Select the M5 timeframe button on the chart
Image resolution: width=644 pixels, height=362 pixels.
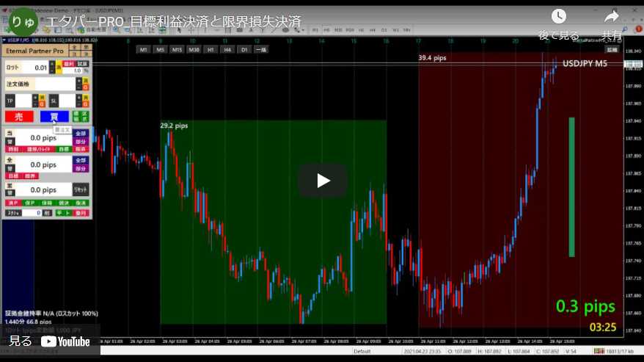(x=160, y=50)
